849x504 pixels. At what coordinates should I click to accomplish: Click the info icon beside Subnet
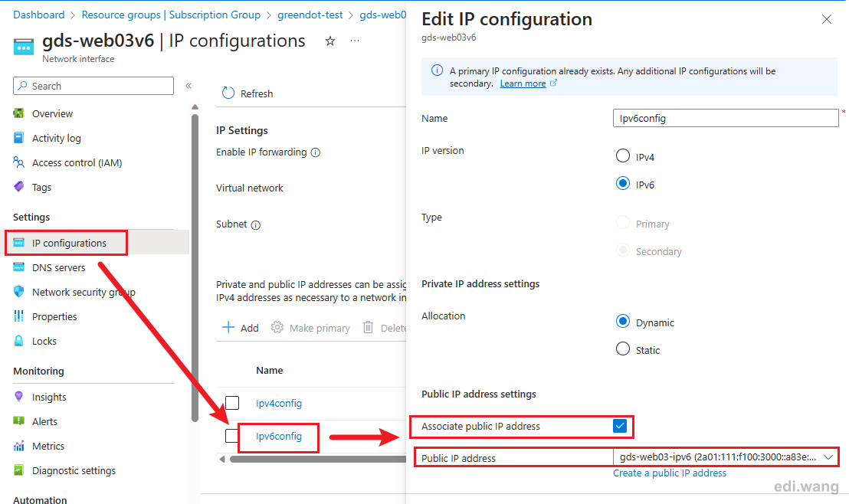coord(256,224)
